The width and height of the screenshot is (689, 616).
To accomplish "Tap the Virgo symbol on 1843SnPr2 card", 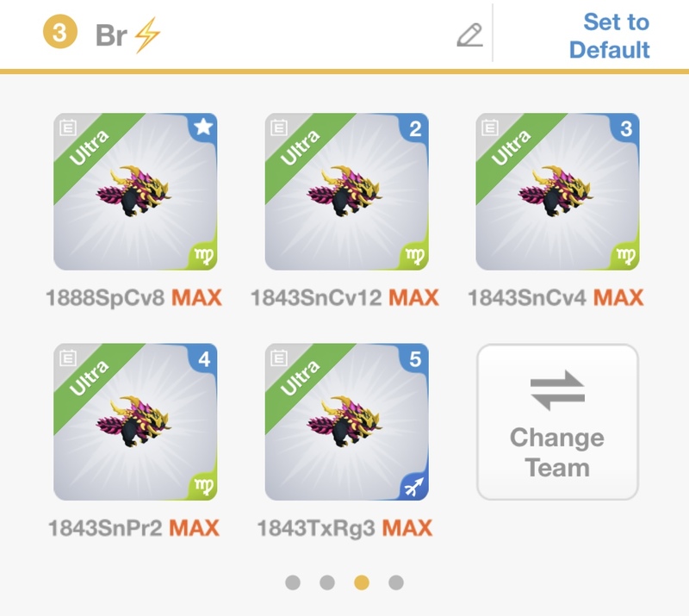I will (x=204, y=486).
